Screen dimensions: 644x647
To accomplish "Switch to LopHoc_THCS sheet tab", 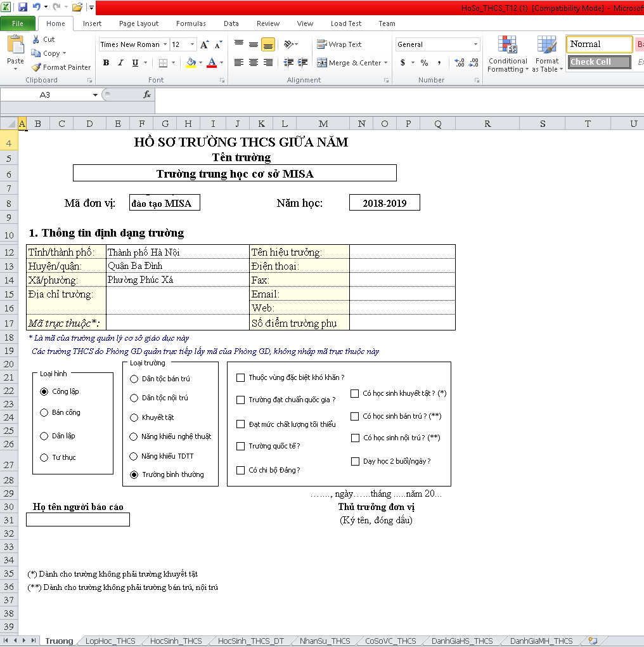I will coord(110,641).
